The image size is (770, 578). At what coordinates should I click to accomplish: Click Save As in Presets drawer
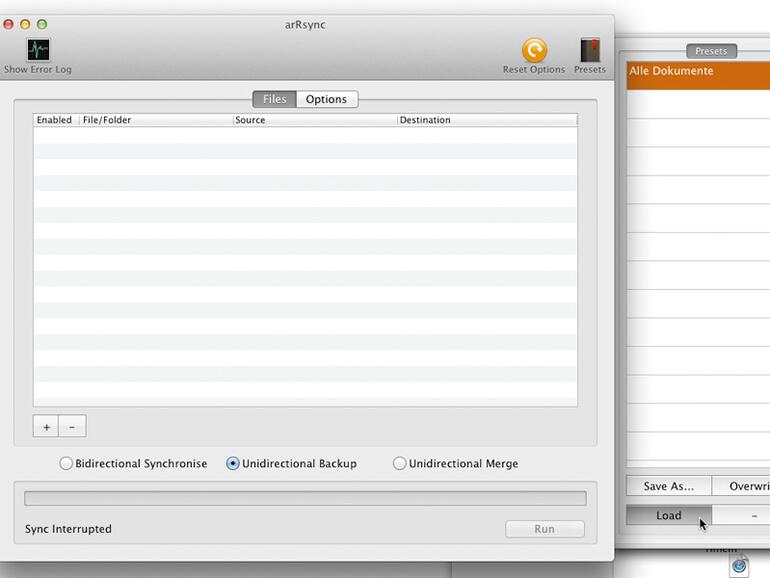[669, 486]
